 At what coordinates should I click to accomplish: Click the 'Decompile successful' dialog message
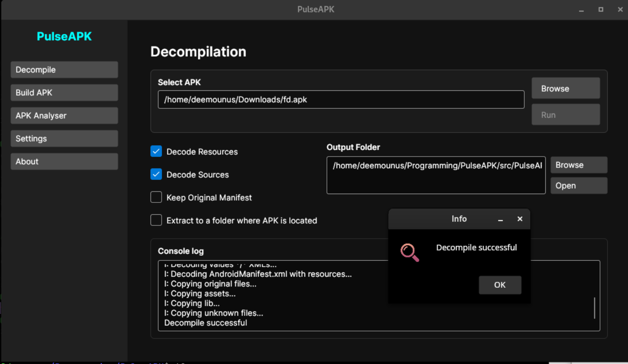(x=477, y=247)
